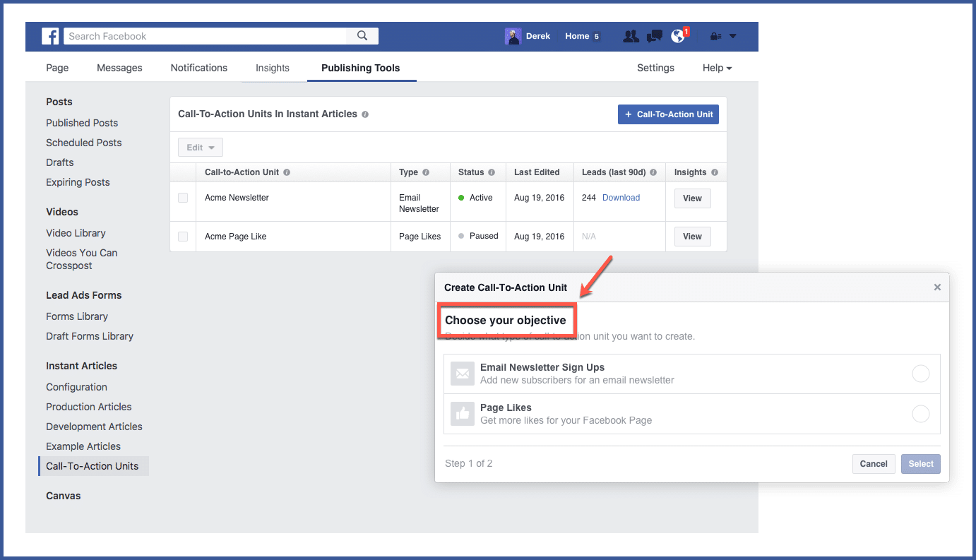This screenshot has height=560, width=976.
Task: Click info icon beside Status column header
Action: point(492,172)
